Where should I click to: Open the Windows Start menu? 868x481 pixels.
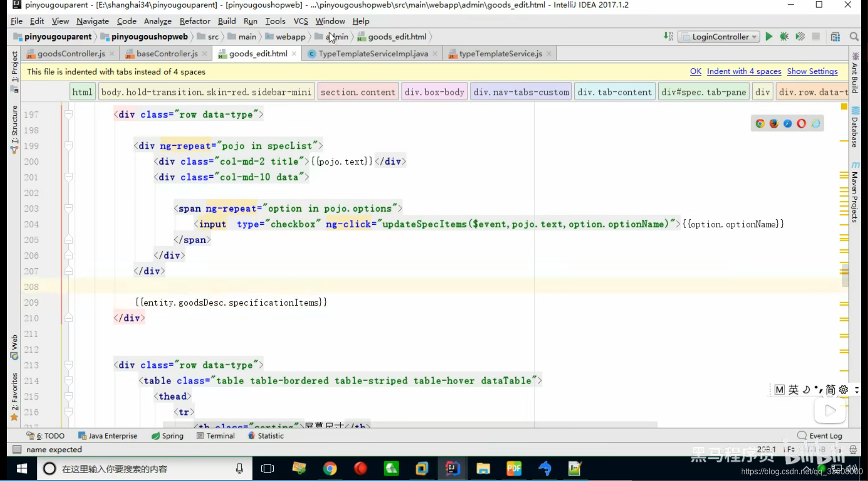coord(22,469)
